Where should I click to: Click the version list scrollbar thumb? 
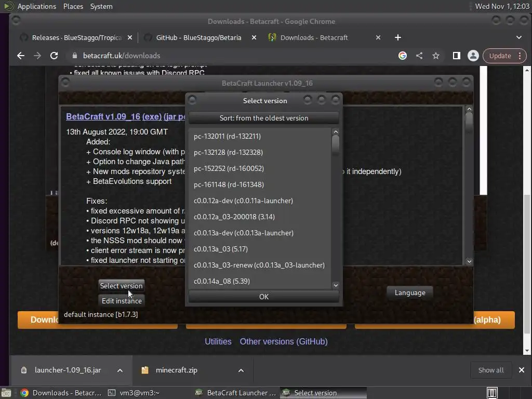(x=336, y=144)
